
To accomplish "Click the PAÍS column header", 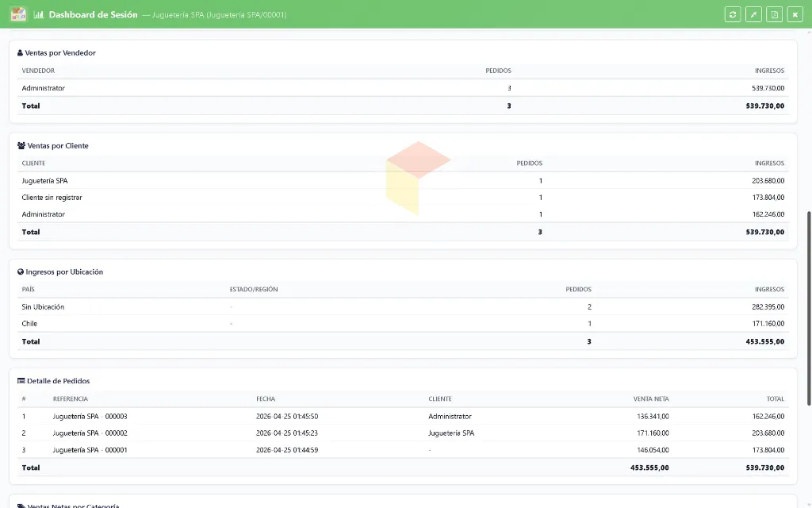I will [x=28, y=289].
